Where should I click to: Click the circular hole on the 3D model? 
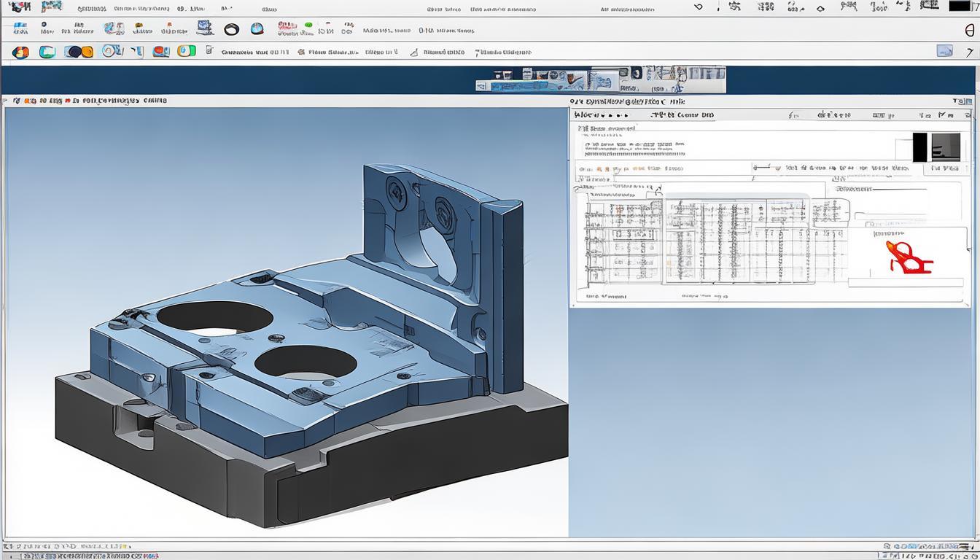(215, 317)
